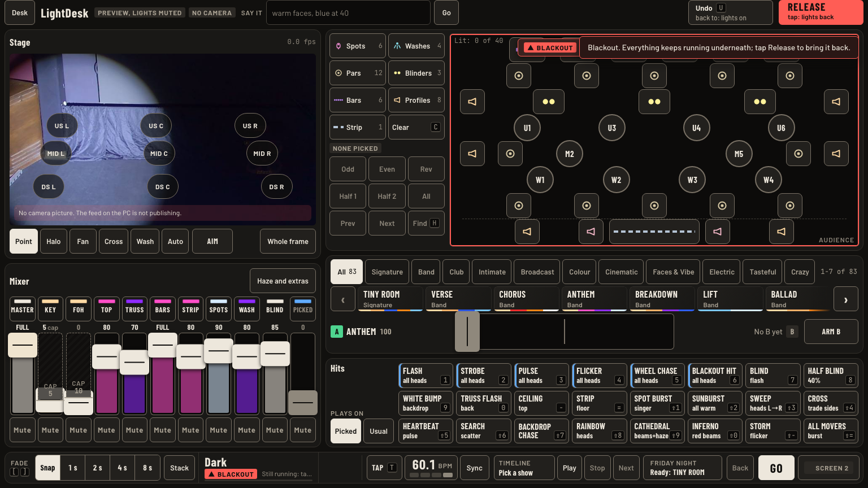Mute the BLIND channel

(x=275, y=430)
